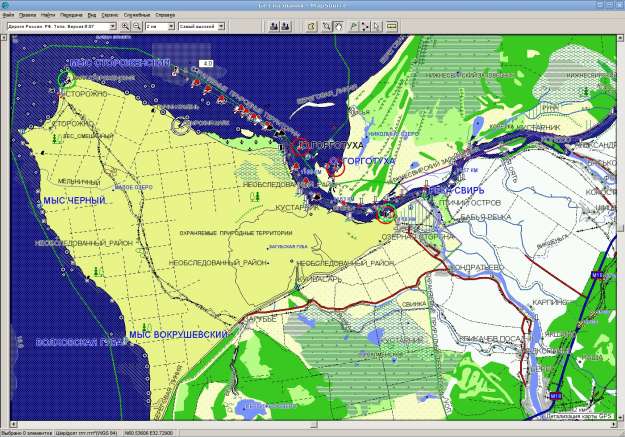The height and width of the screenshot is (437, 625).
Task: Choose the Route tool
Action: [x=363, y=26]
